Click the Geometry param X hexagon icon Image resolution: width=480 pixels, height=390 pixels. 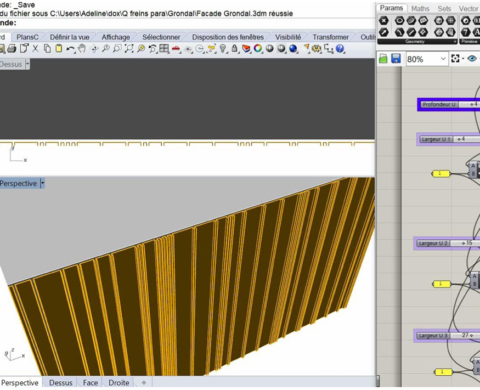384,21
